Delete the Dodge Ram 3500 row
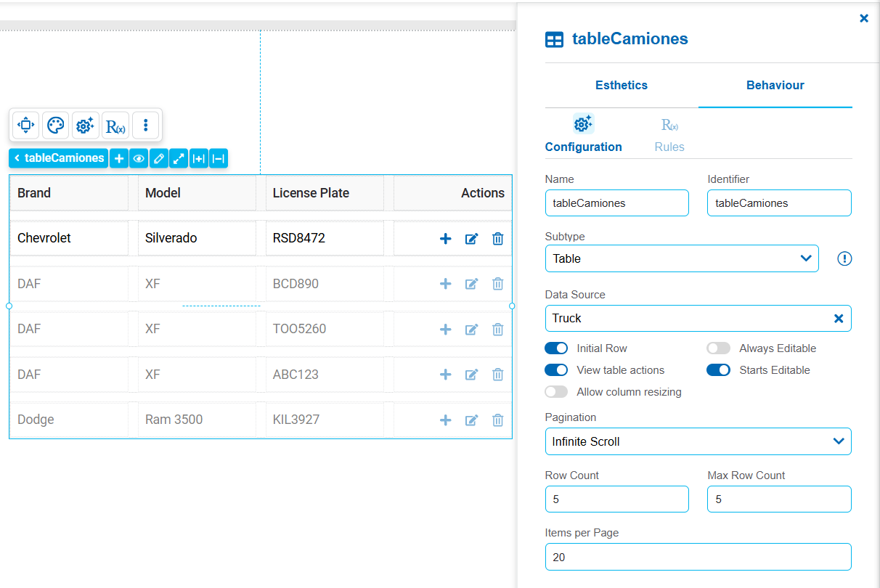 coord(498,420)
